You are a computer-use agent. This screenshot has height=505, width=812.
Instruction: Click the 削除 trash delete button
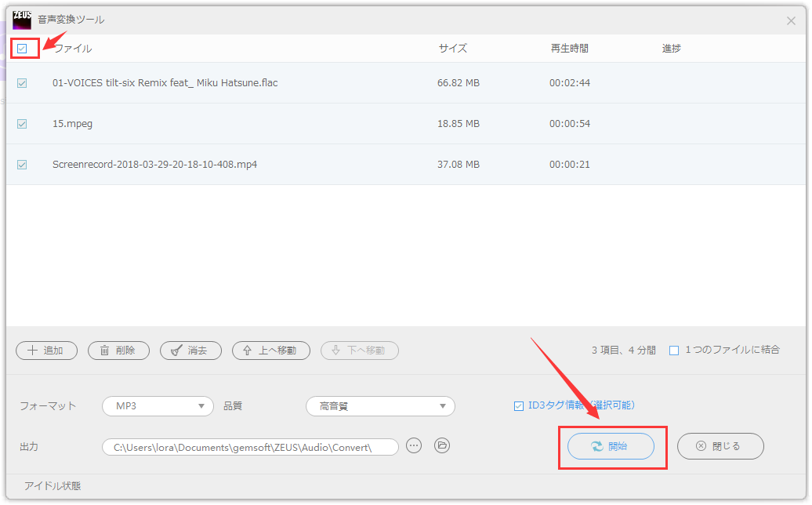coord(118,351)
